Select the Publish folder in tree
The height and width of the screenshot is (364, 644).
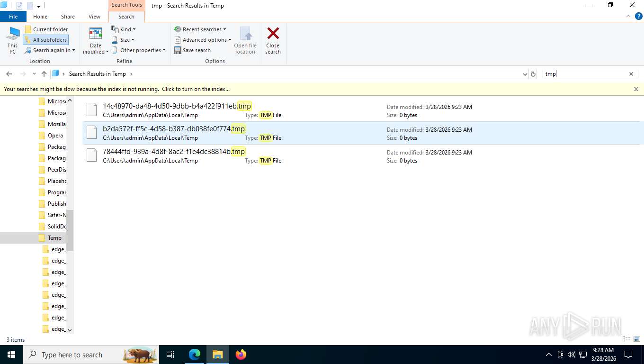[x=51, y=204]
